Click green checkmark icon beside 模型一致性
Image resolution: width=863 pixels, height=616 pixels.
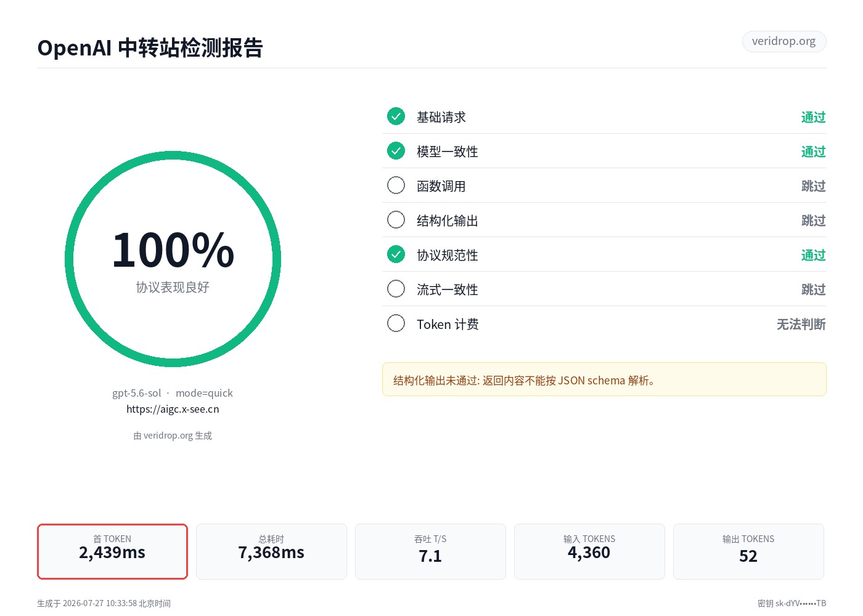[x=396, y=150]
